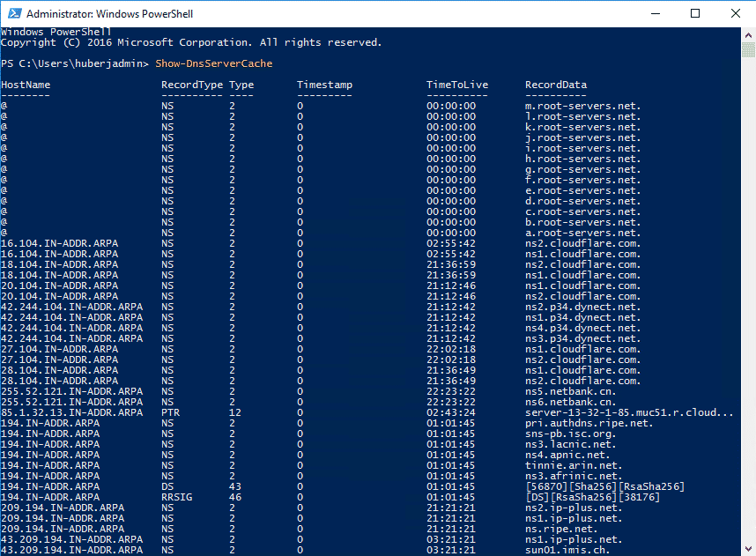Click the window title text
This screenshot has height=556, width=756.
[109, 14]
